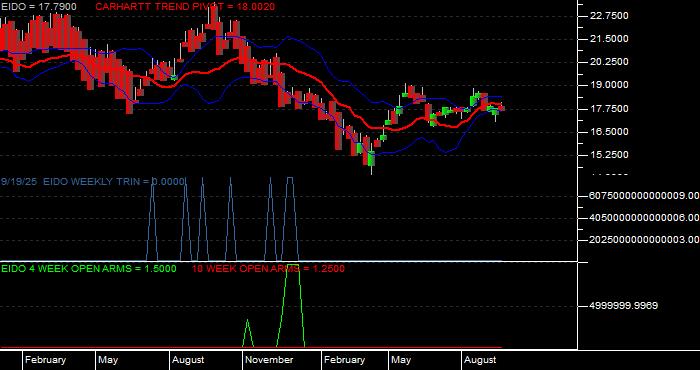
Task: Click the 16.5000 price axis value
Action: pyautogui.click(x=610, y=132)
